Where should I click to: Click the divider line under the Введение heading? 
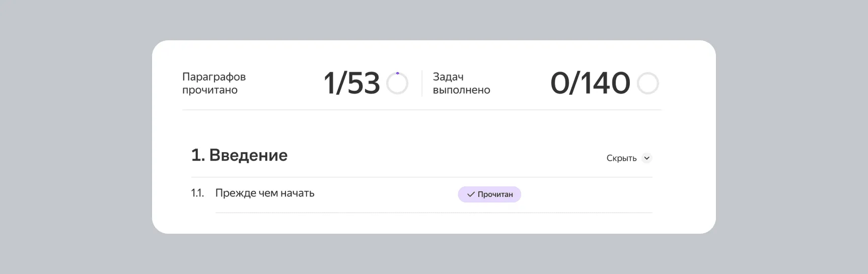pyautogui.click(x=422, y=177)
